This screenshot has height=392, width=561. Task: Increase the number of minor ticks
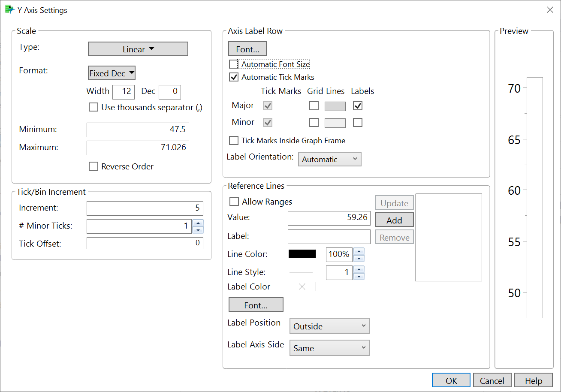pos(198,222)
